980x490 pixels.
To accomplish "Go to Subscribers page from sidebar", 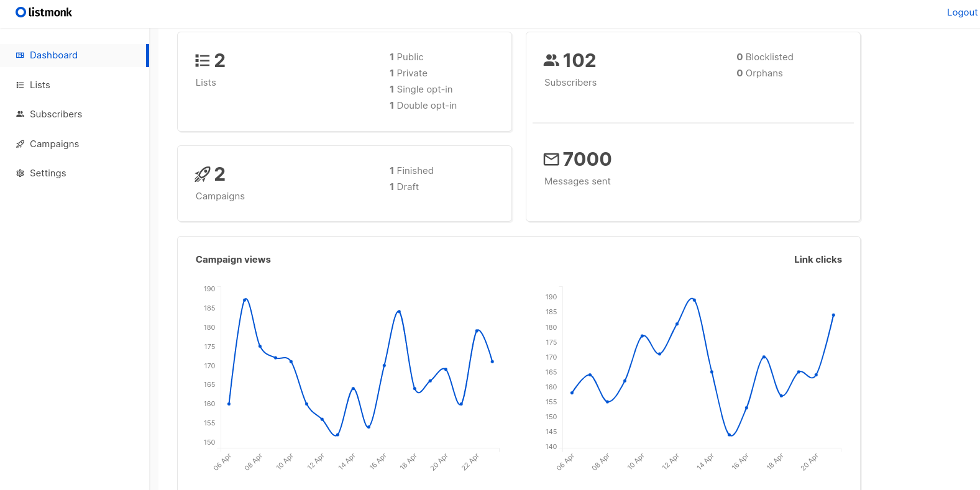I will [56, 114].
